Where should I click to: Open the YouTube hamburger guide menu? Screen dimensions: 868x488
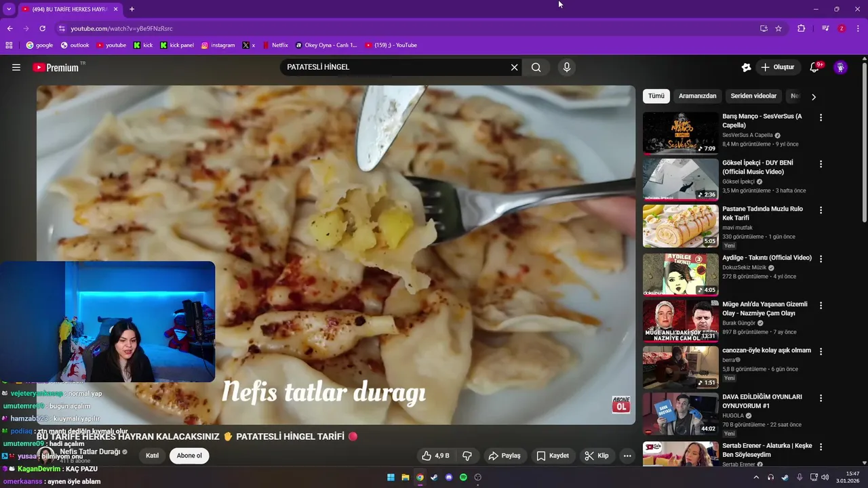[16, 67]
